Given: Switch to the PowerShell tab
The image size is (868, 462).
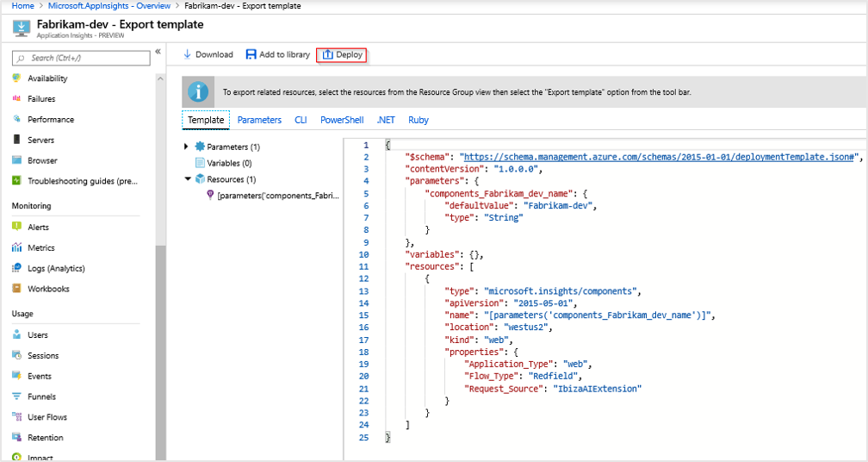Looking at the screenshot, I should click(x=342, y=120).
